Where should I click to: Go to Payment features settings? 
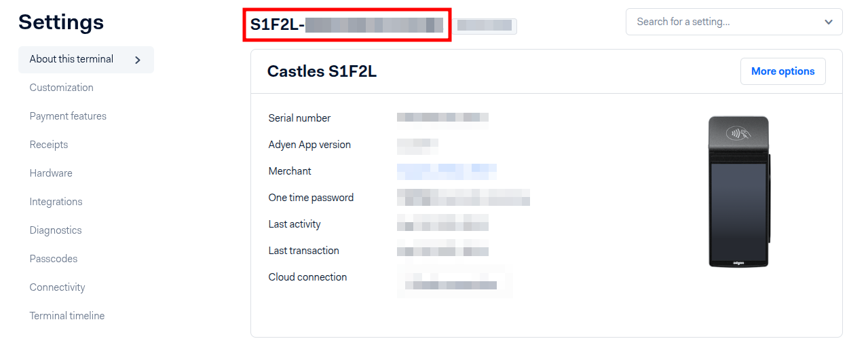[68, 116]
